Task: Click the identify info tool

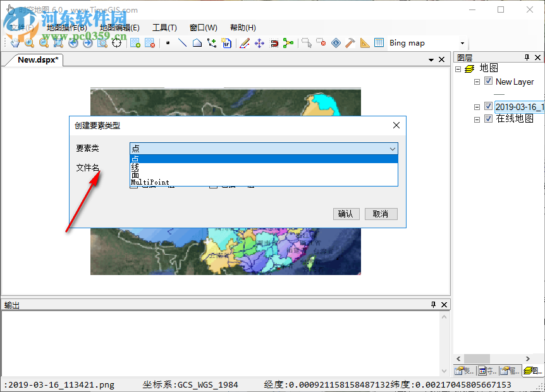Action: click(x=336, y=42)
